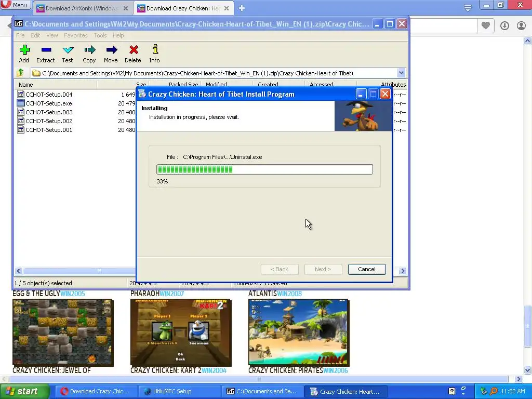Click the Test toolbar icon

[68, 54]
